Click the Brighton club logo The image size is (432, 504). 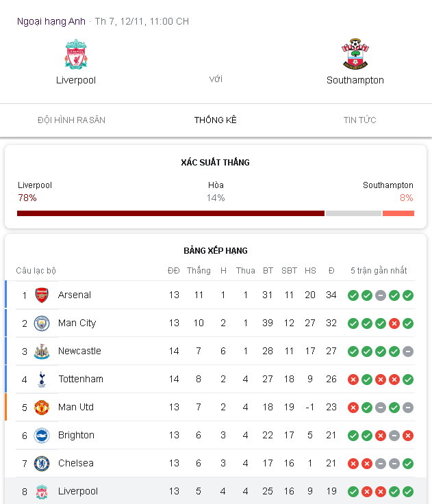(x=42, y=436)
